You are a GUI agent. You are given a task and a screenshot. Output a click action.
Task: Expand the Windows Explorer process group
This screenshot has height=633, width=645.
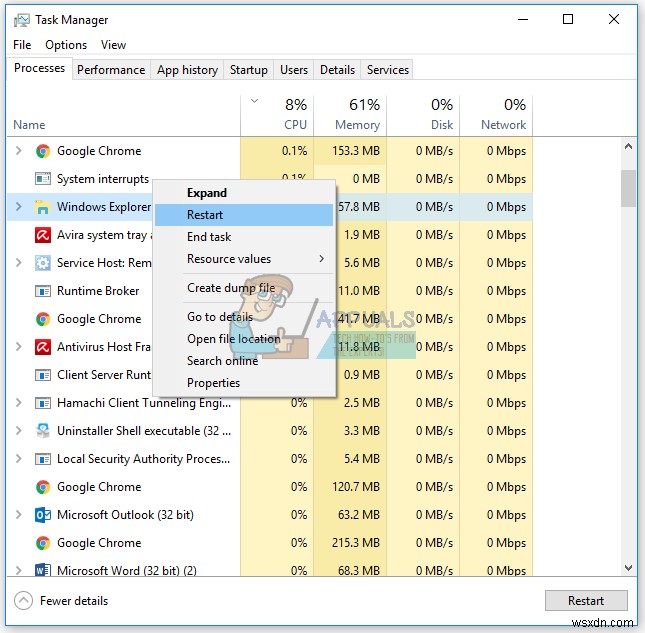point(19,206)
